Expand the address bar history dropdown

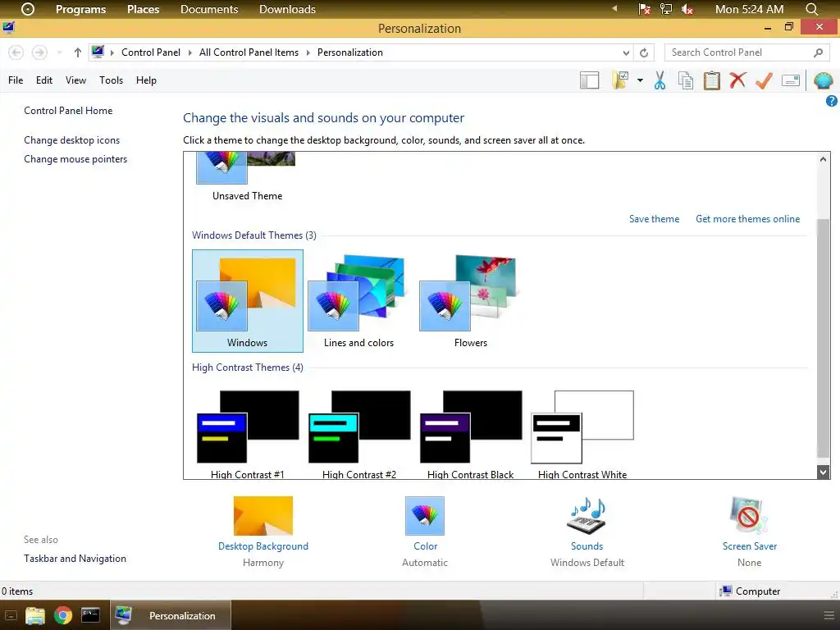click(x=626, y=52)
